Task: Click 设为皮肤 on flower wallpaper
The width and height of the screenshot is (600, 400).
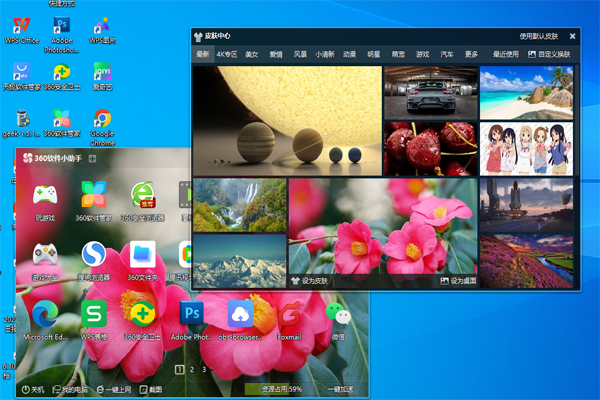Action: tap(310, 281)
